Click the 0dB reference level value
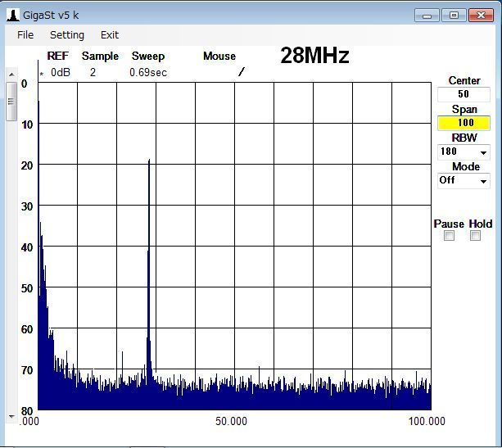Viewport: 502px width, 448px height. coord(61,73)
